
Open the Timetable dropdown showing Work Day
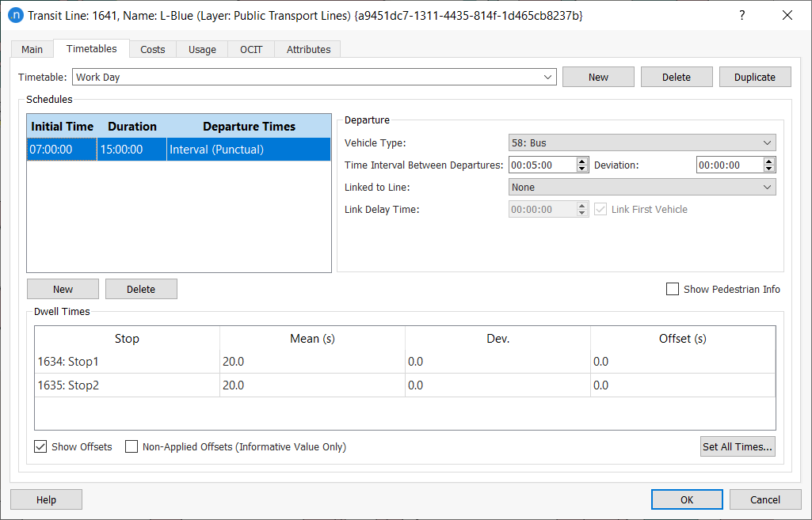click(x=314, y=77)
